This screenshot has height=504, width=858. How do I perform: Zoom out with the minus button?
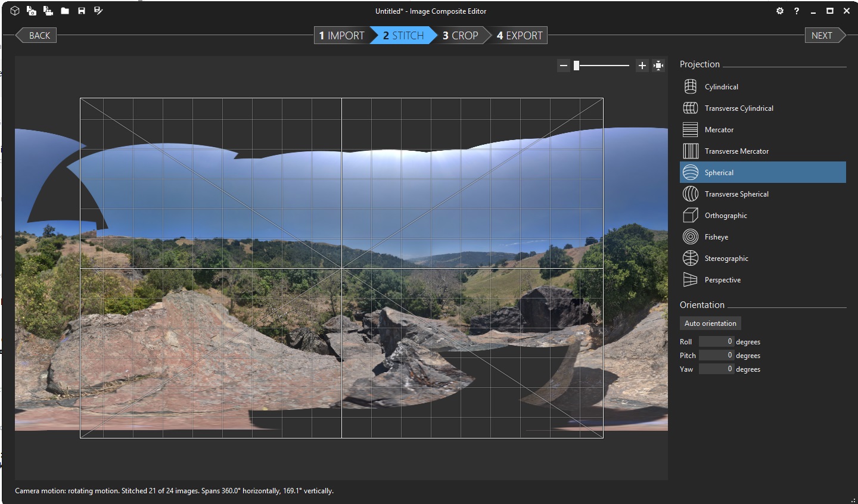pyautogui.click(x=564, y=66)
